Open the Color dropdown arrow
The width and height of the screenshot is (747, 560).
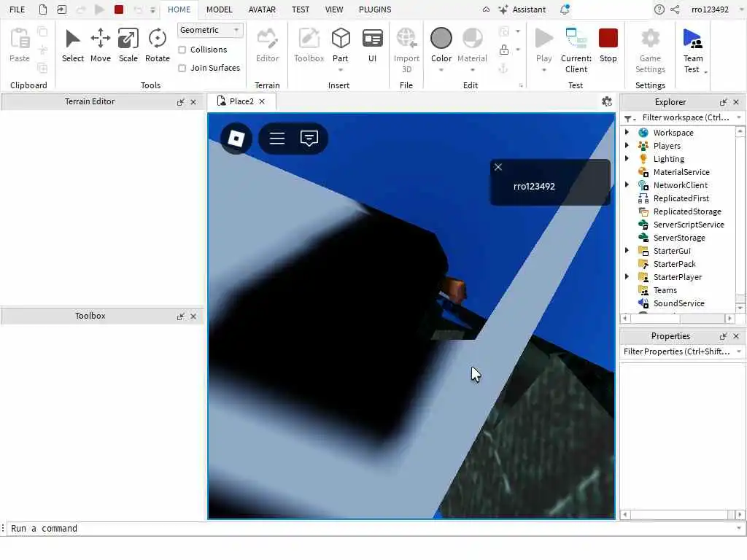[441, 70]
